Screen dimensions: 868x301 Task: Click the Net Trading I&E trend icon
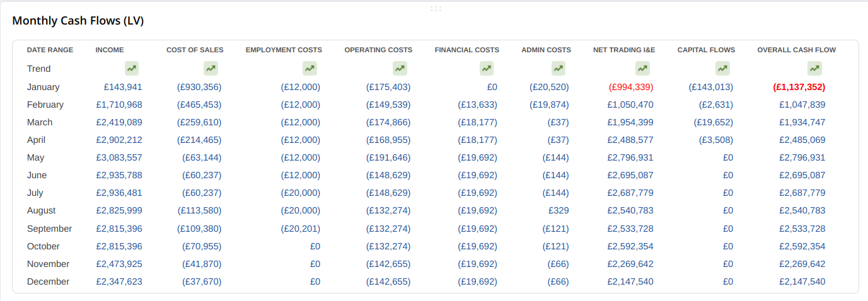pos(642,68)
